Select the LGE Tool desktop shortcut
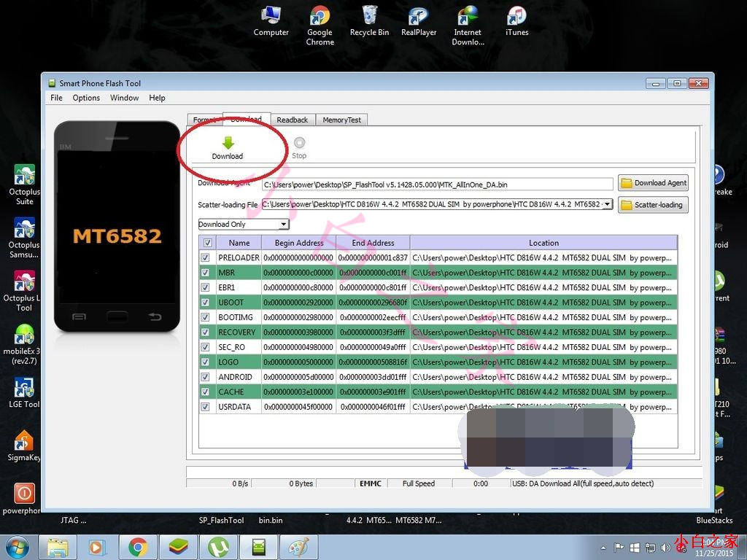This screenshot has width=747, height=560. (24, 393)
